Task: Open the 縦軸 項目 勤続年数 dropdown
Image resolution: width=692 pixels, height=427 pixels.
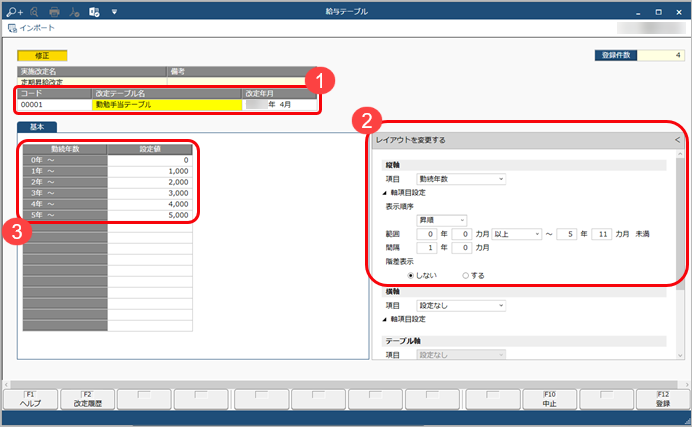Action: click(461, 179)
